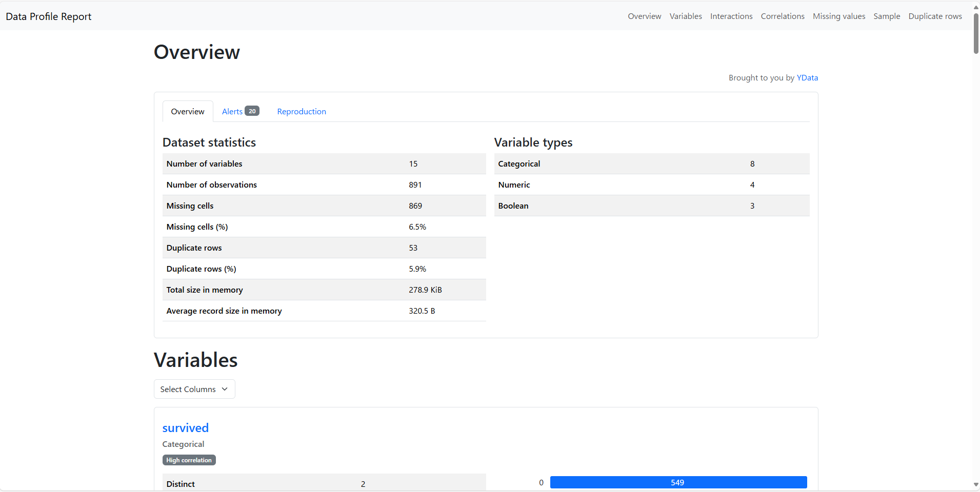Open details for the survived variable
The height and width of the screenshot is (492, 980).
185,428
